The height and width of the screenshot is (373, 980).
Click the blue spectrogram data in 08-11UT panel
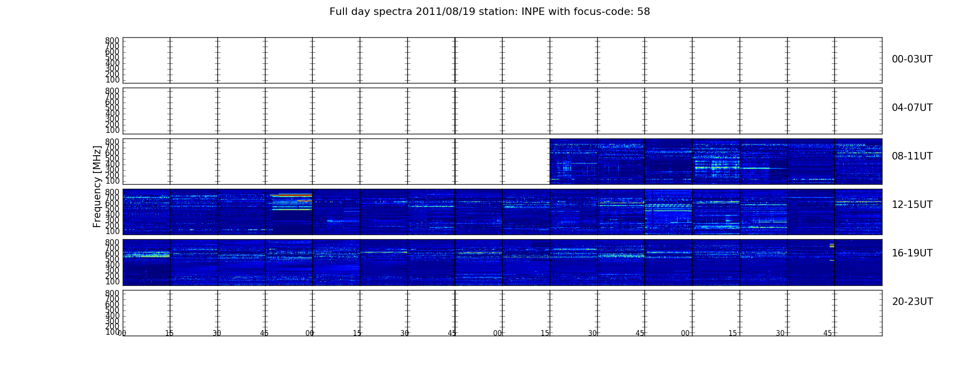click(x=716, y=161)
